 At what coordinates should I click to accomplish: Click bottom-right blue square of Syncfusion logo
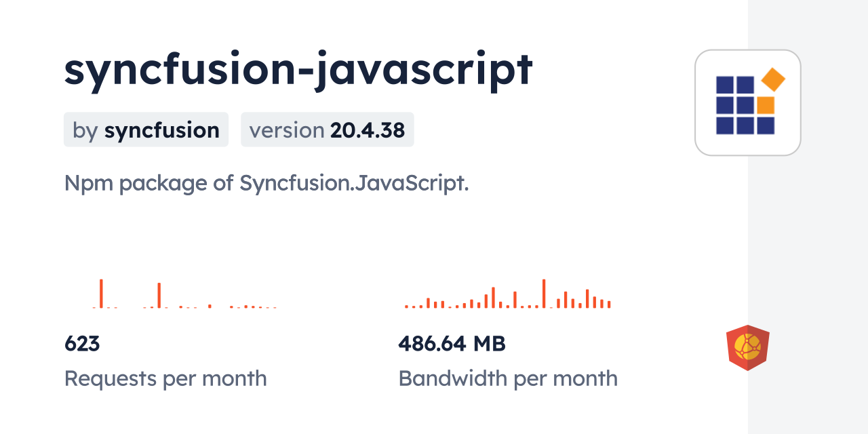pyautogui.click(x=766, y=125)
